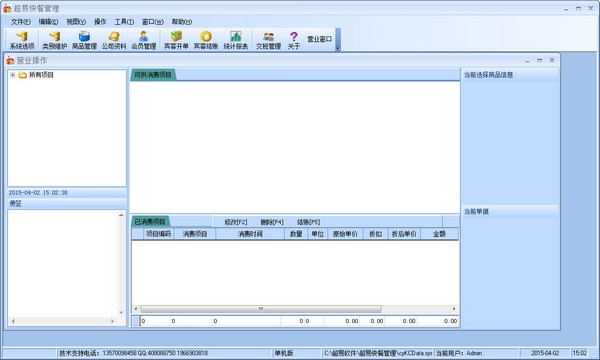Click 当前用户: Admin status entry
The image size is (600, 360).
tap(459, 353)
